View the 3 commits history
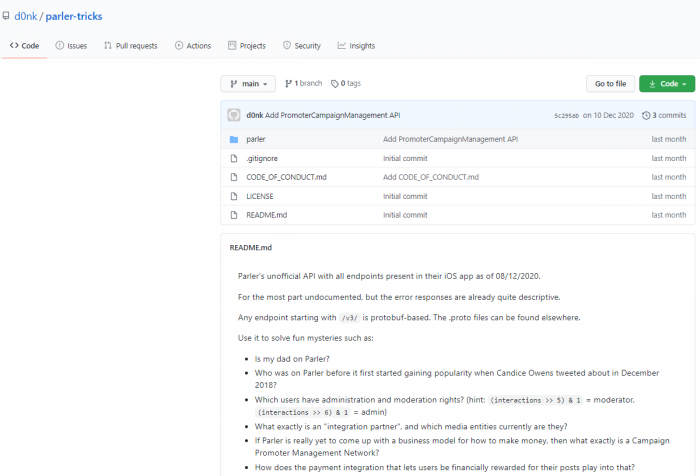The image size is (700, 476). pyautogui.click(x=668, y=115)
